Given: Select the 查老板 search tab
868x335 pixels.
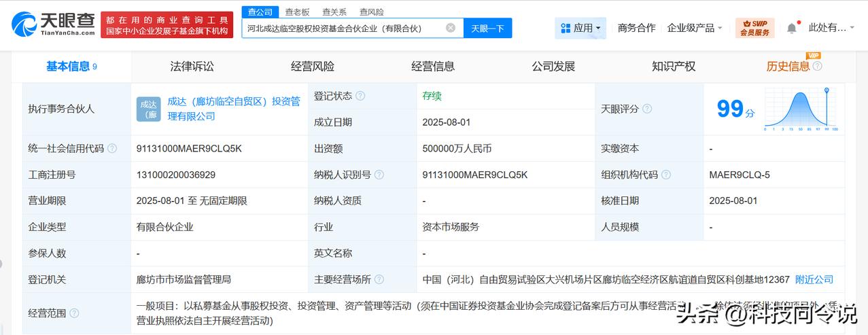Looking at the screenshot, I should click(x=297, y=12).
